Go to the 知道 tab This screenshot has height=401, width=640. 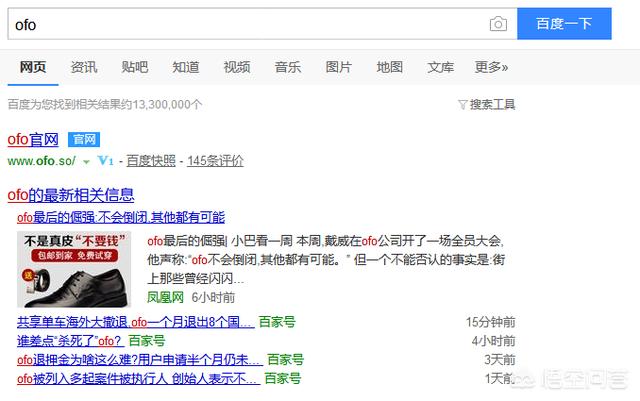[x=186, y=67]
